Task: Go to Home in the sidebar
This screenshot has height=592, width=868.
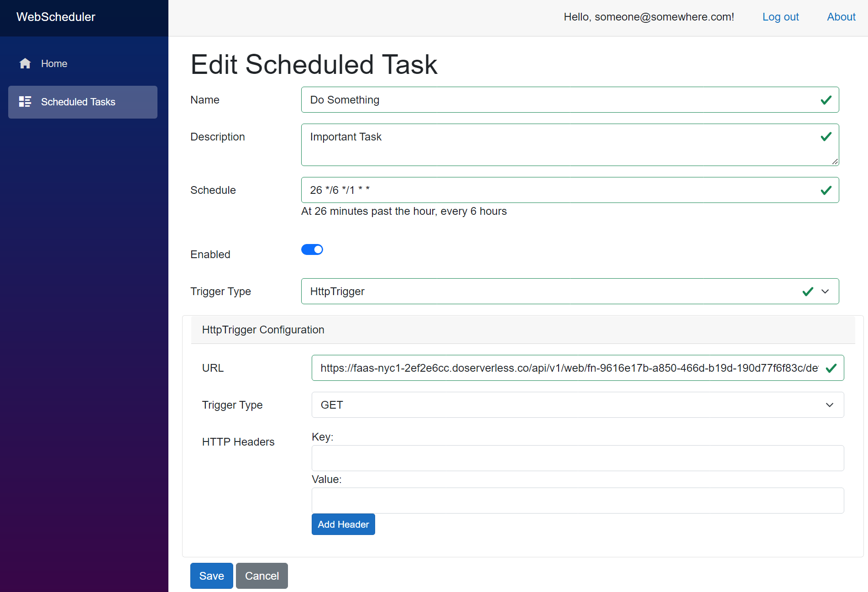Action: tap(54, 63)
